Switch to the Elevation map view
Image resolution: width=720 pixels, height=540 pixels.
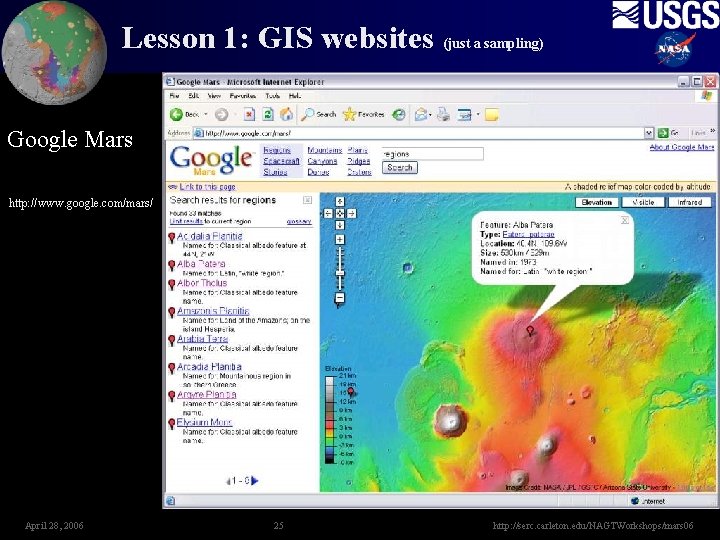[x=596, y=202]
